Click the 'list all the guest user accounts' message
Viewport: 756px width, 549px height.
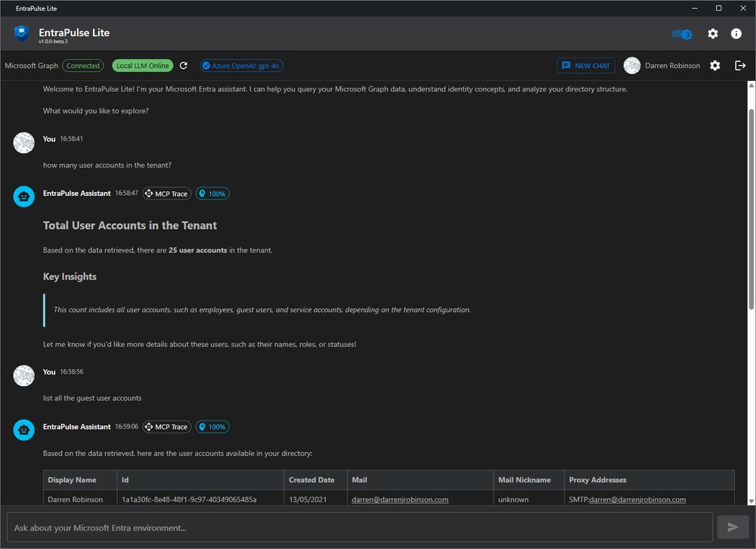click(x=92, y=398)
